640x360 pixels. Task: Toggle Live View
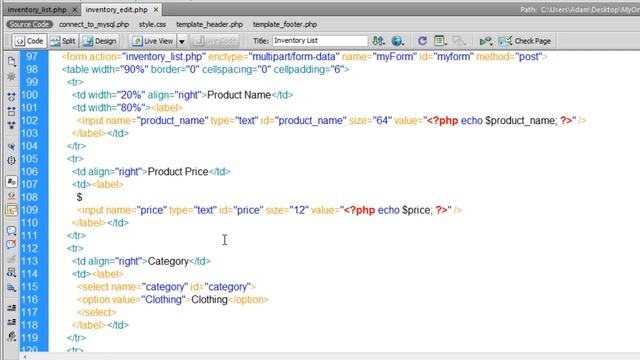153,41
